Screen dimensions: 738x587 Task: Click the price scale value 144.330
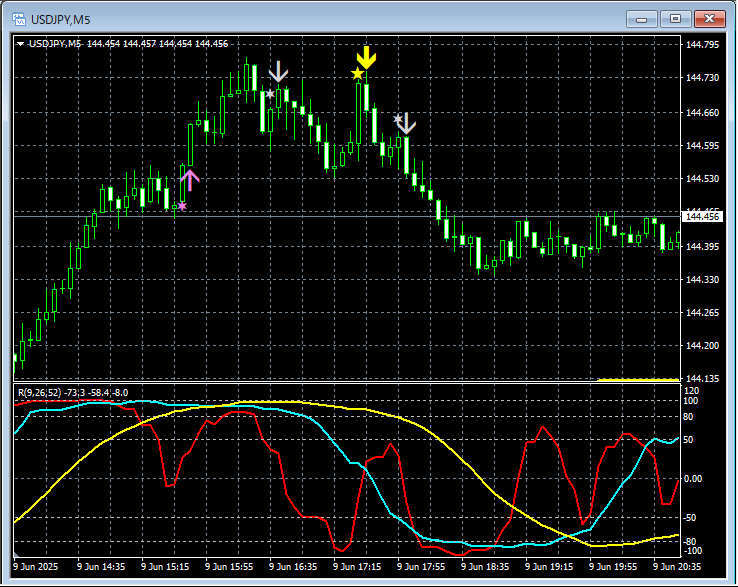(702, 280)
